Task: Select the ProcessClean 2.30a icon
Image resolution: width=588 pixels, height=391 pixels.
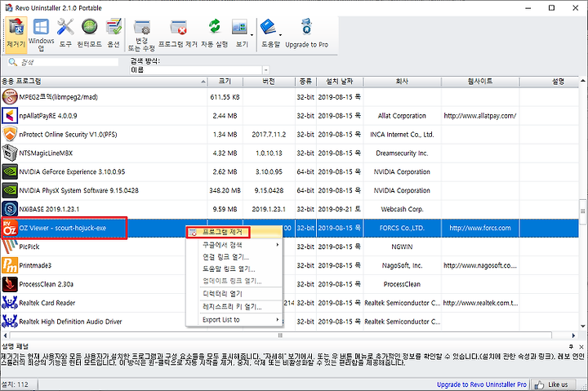Action: [9, 284]
